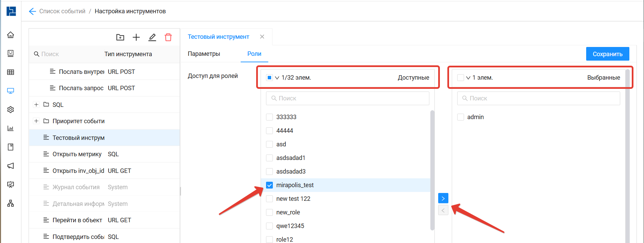The image size is (644, 243).
Task: Move selected role right with arrow button
Action: pos(443,198)
